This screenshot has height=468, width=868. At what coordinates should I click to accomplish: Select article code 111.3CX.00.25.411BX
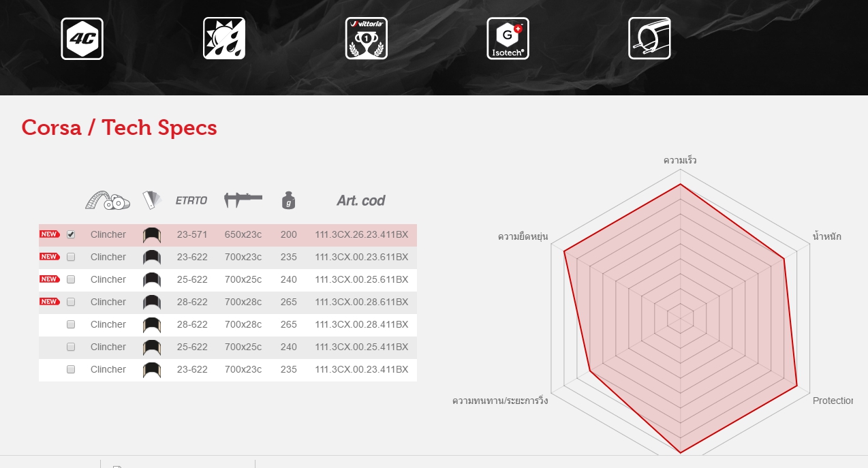pyautogui.click(x=362, y=347)
